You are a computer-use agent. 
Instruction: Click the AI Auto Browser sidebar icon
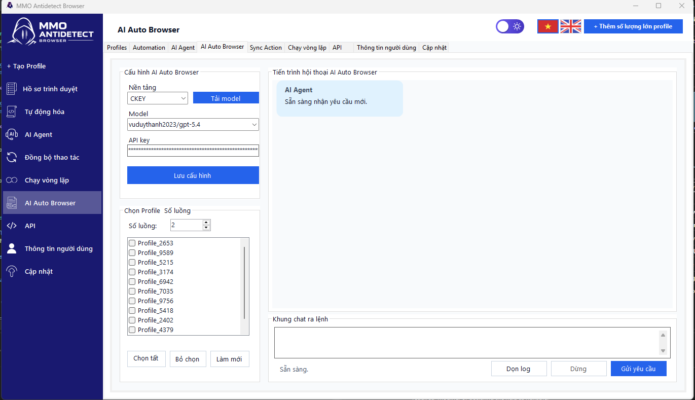coord(12,203)
